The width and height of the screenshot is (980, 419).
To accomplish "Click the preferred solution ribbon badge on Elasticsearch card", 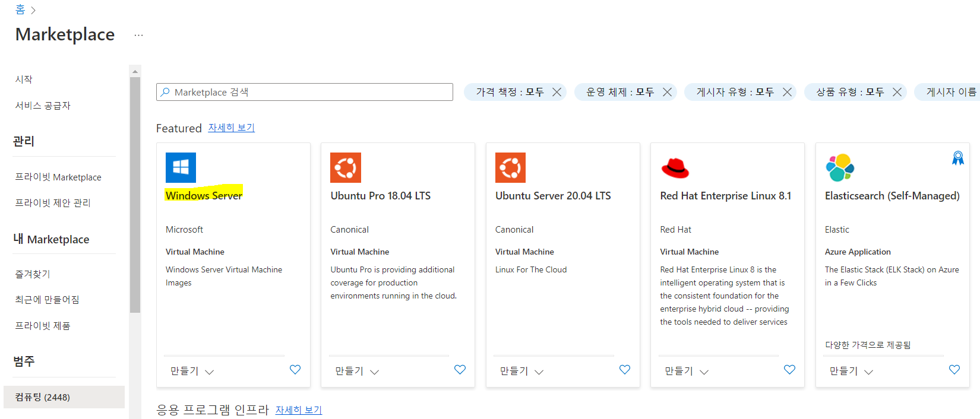I will pos(958,158).
